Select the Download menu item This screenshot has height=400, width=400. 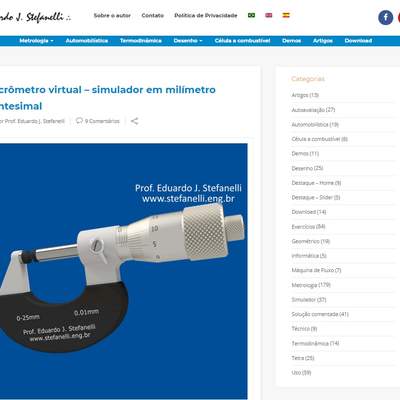pyautogui.click(x=358, y=41)
